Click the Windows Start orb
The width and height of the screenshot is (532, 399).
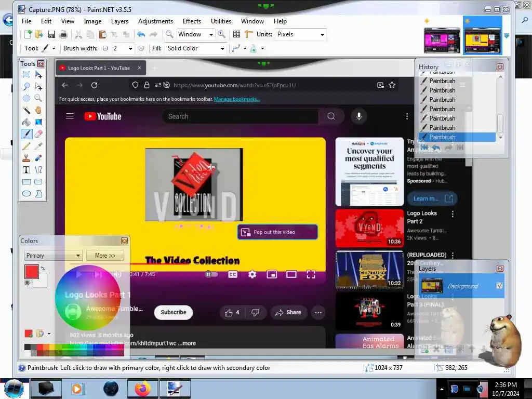[14, 389]
